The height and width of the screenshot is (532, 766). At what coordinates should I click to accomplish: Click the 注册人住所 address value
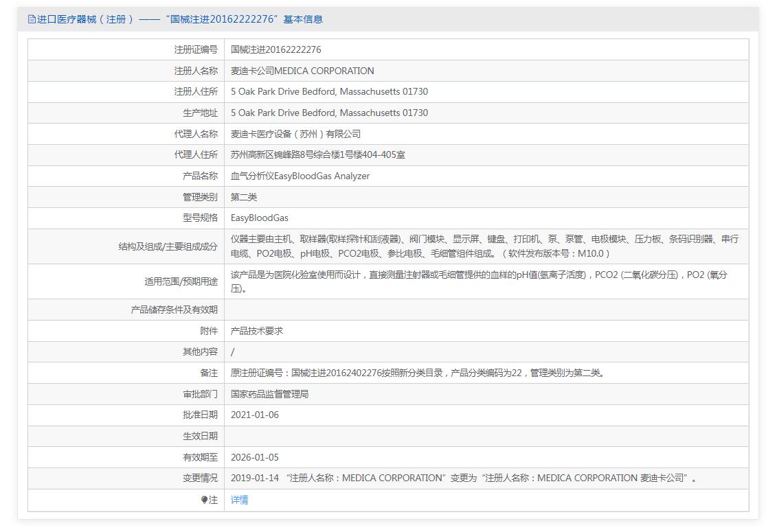329,91
